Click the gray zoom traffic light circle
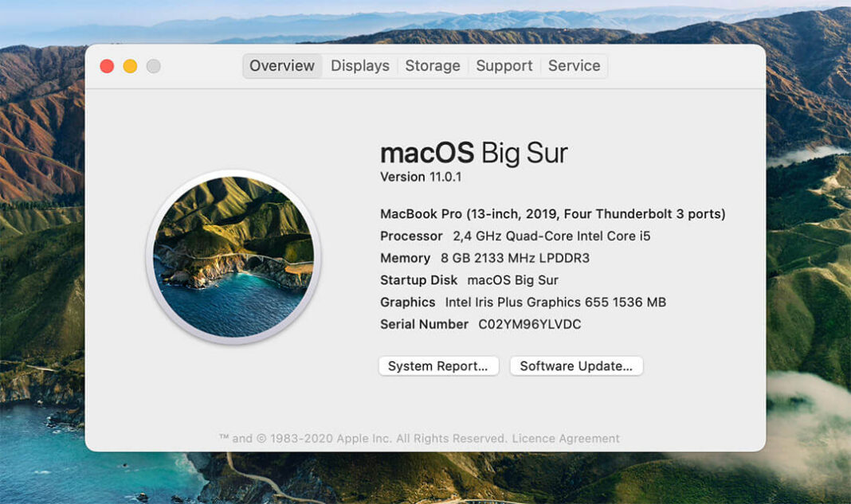Image resolution: width=851 pixels, height=504 pixels. point(153,66)
